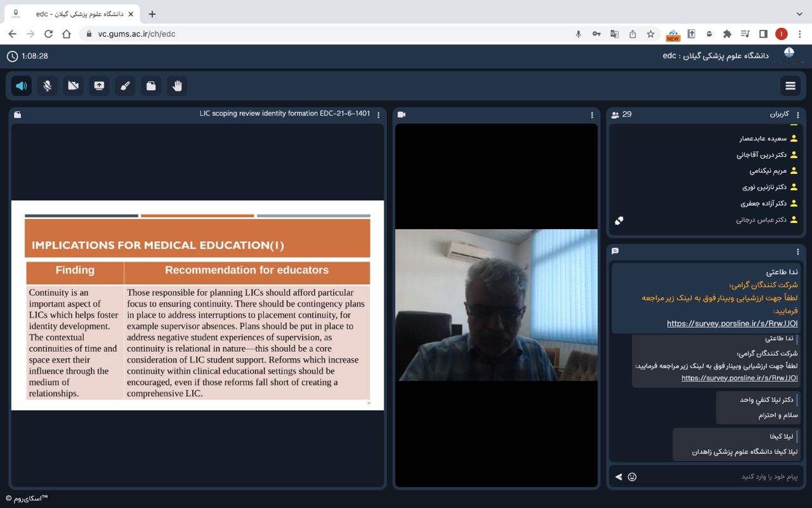Click the send message arrow icon
Viewport: 812px width, 508px height.
(x=618, y=476)
